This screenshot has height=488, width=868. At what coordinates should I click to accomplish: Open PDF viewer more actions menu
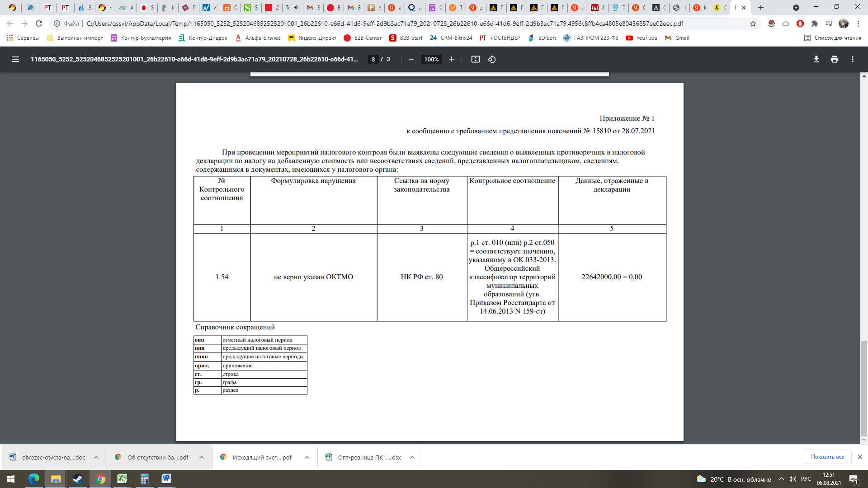(x=853, y=59)
